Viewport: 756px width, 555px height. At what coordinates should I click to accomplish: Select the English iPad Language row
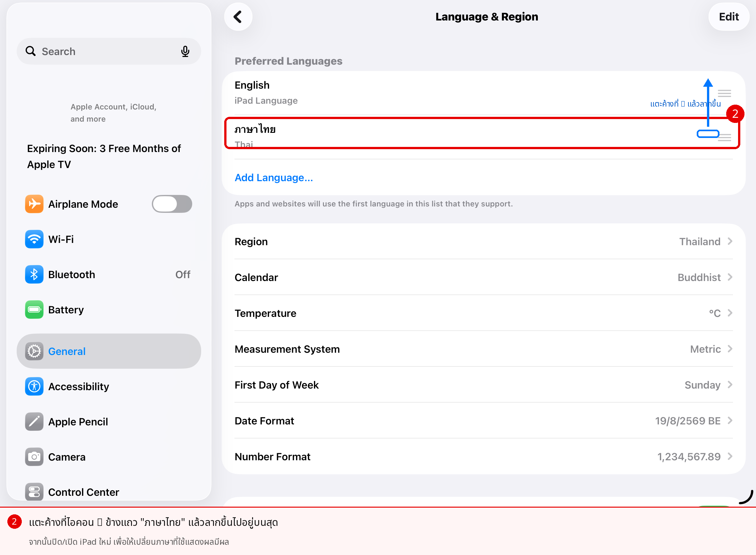pyautogui.click(x=483, y=93)
